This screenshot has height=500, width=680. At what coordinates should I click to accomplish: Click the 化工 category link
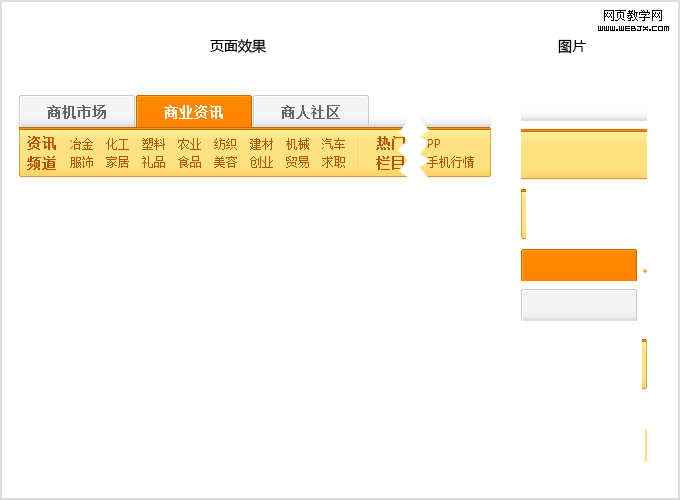tap(118, 144)
